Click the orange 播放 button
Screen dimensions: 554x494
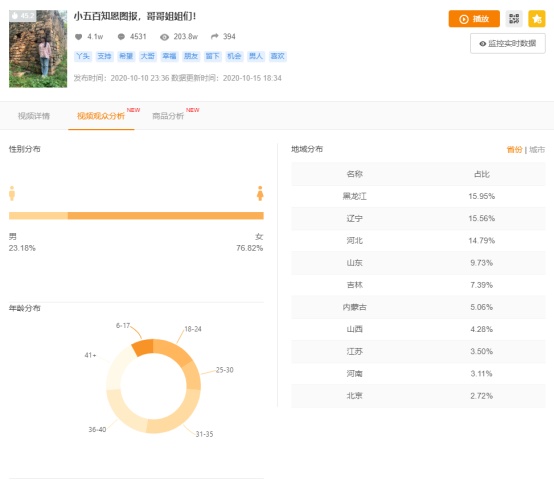[x=474, y=19]
